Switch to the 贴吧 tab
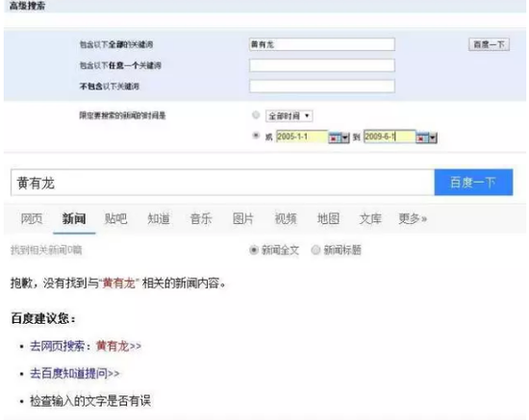Screen dimensions: 529x420 [x=115, y=219]
